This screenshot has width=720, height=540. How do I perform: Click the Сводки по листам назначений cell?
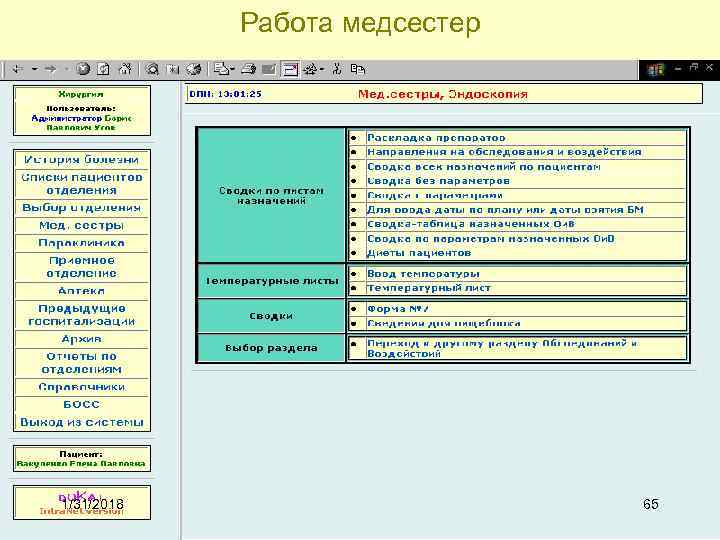tap(271, 196)
